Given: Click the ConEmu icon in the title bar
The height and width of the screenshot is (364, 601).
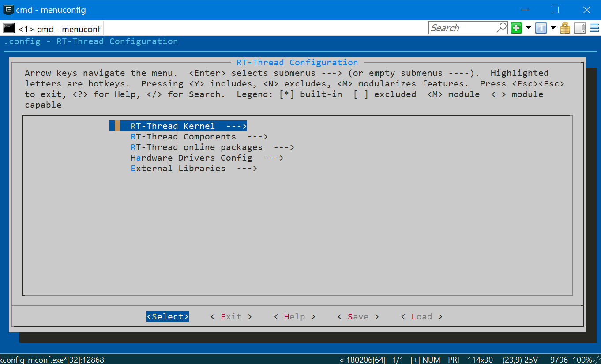Looking at the screenshot, I should (8, 9).
